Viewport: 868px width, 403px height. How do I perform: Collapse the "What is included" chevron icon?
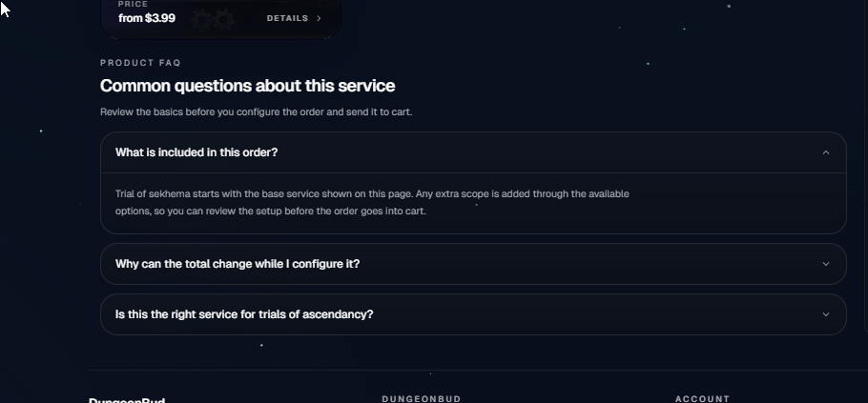[x=826, y=152]
